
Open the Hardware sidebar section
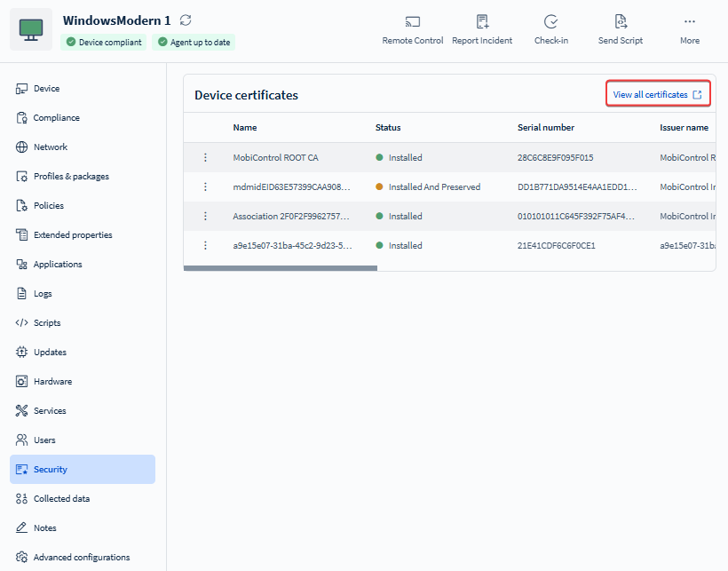tap(52, 382)
